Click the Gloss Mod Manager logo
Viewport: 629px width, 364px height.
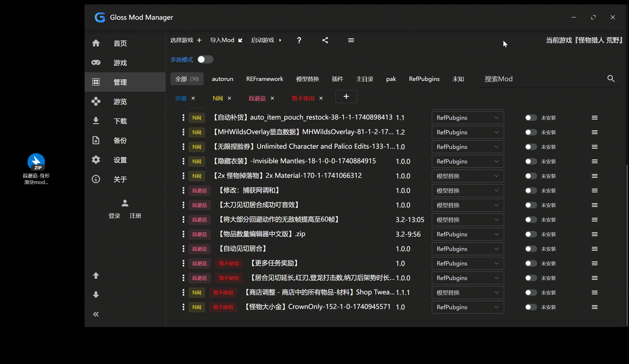click(x=100, y=17)
